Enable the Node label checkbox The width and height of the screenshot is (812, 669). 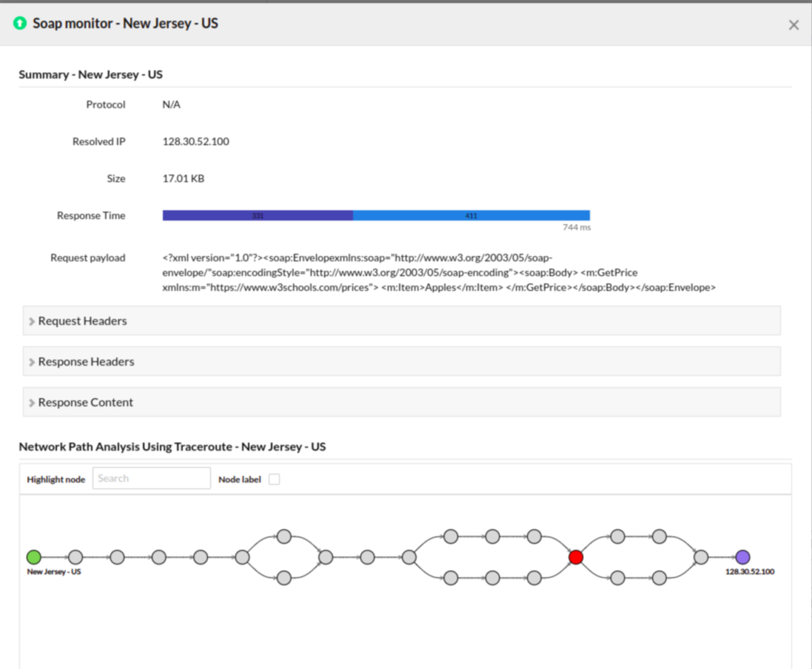click(x=274, y=480)
